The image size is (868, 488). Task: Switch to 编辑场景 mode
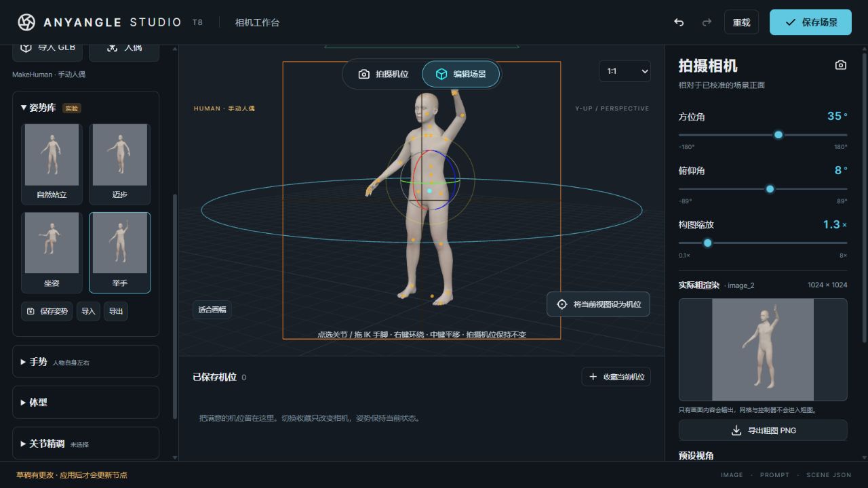[x=460, y=74]
